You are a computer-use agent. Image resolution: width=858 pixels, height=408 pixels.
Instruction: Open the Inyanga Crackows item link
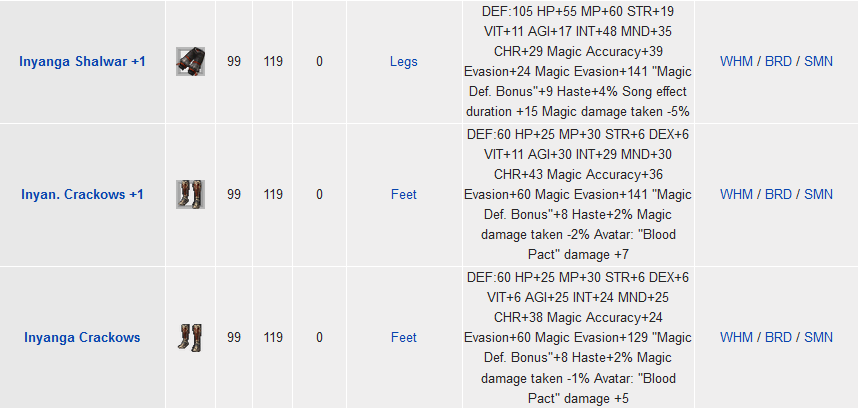coord(82,337)
